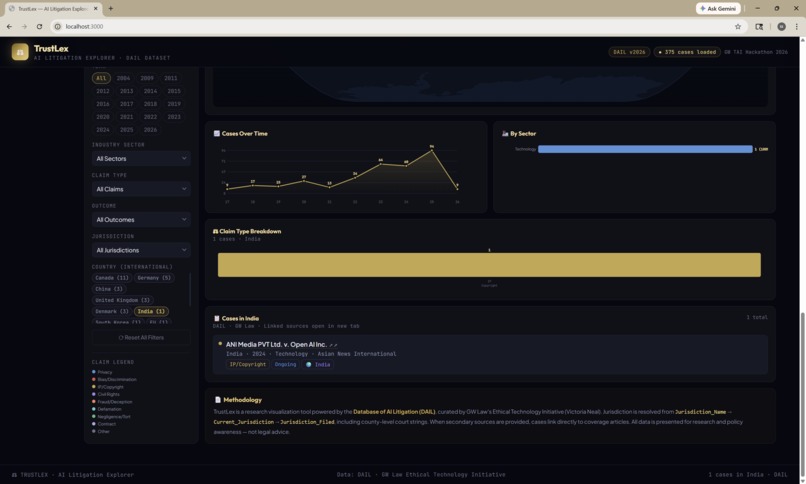Open Chrome three-dot menu
The image size is (806, 484).
point(797,26)
